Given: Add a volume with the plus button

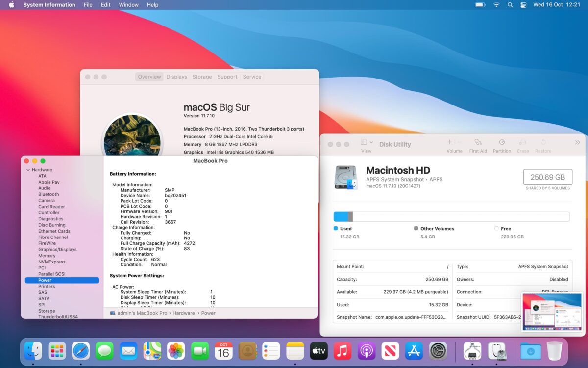Looking at the screenshot, I should coord(449,142).
